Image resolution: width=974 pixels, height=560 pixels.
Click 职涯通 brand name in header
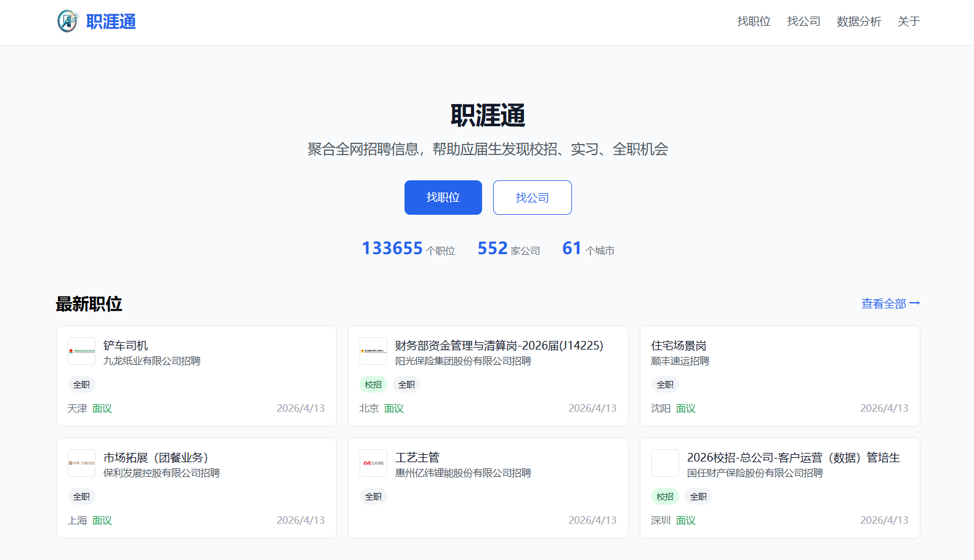111,22
